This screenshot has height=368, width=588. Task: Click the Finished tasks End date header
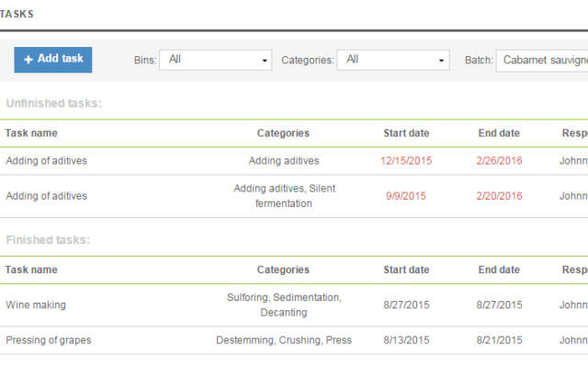pyautogui.click(x=499, y=270)
